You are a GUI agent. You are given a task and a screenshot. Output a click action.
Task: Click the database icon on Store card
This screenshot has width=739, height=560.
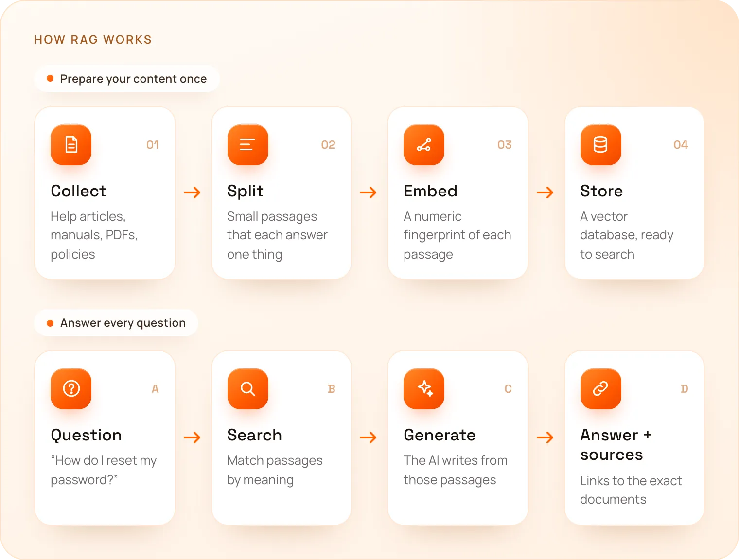601,145
